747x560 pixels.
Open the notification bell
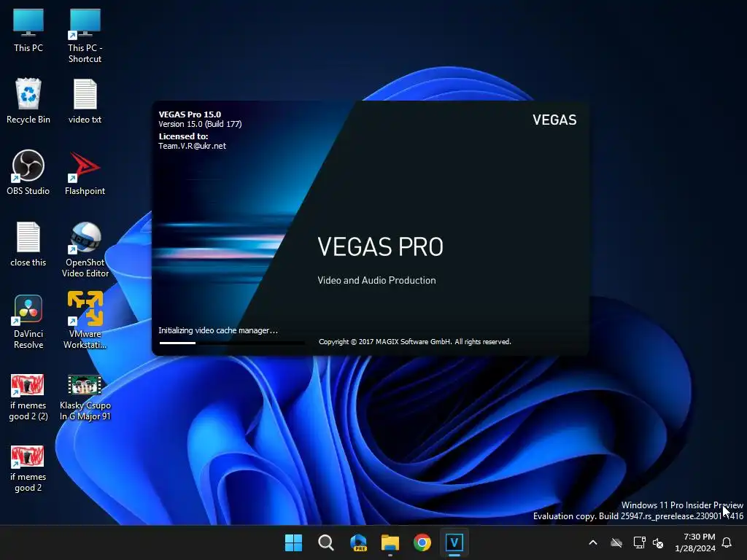727,542
